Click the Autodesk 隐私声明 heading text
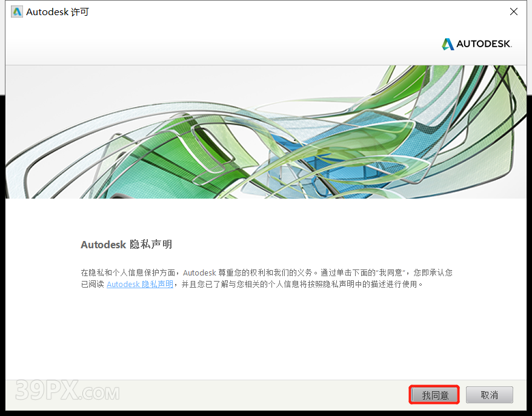 coord(127,245)
